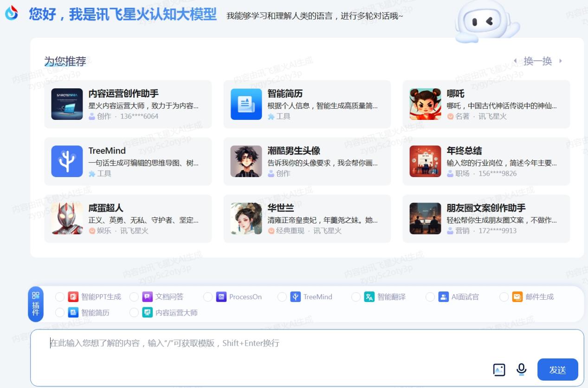Open the 内容运营创作助手 card thumbnail
Image resolution: width=588 pixels, height=388 pixels.
(67, 104)
